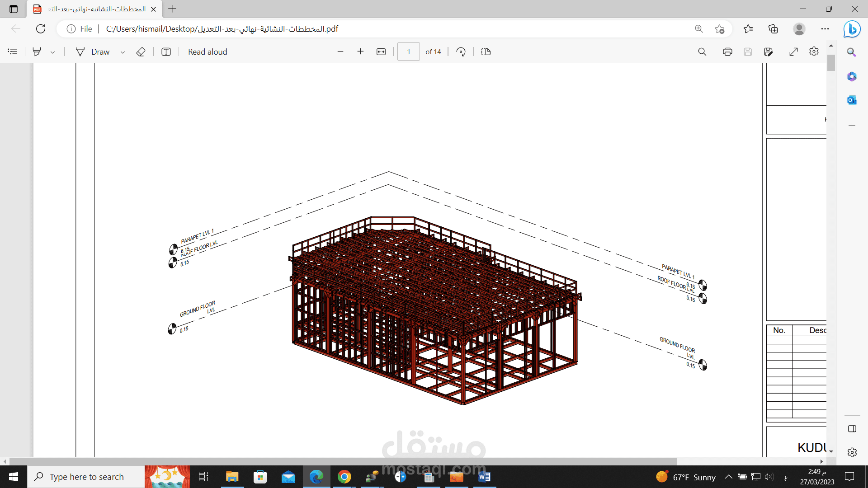Expand the highlight color dropdown arrow
The image size is (868, 488).
tap(53, 52)
